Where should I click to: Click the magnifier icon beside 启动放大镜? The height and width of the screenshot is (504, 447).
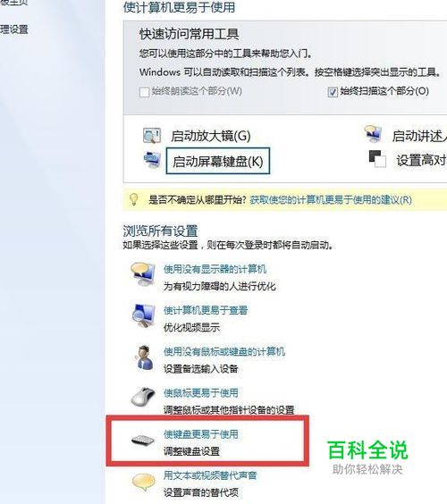152,136
